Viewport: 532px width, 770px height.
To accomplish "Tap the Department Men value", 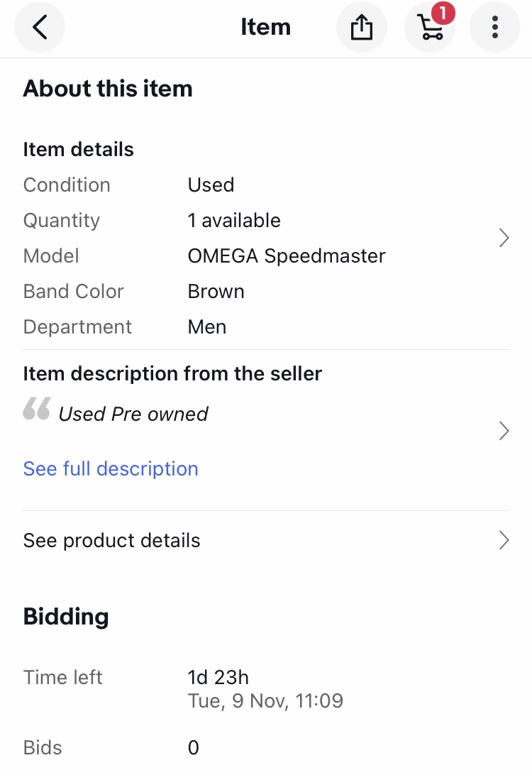I will pyautogui.click(x=207, y=327).
